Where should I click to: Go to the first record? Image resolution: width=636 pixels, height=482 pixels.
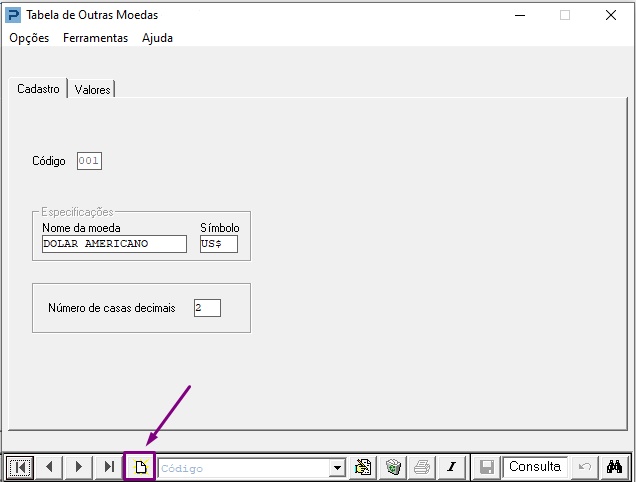pos(20,467)
